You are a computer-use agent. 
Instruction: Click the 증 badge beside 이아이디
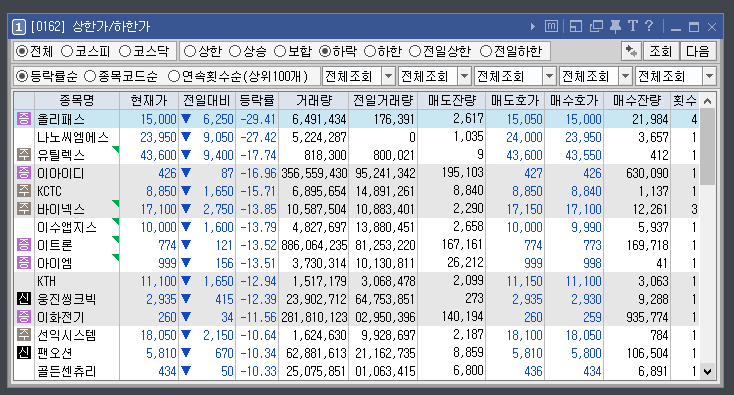coord(23,173)
